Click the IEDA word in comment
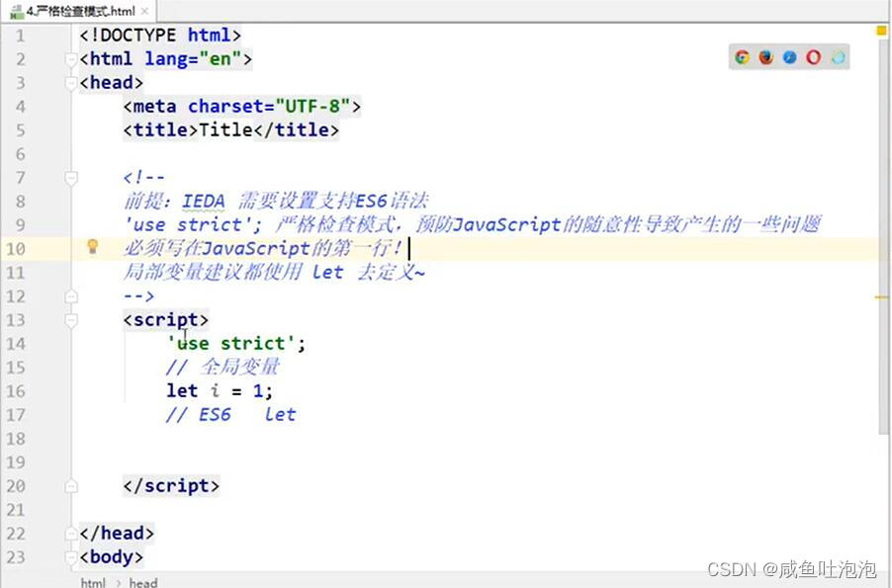The image size is (892, 588). [203, 202]
